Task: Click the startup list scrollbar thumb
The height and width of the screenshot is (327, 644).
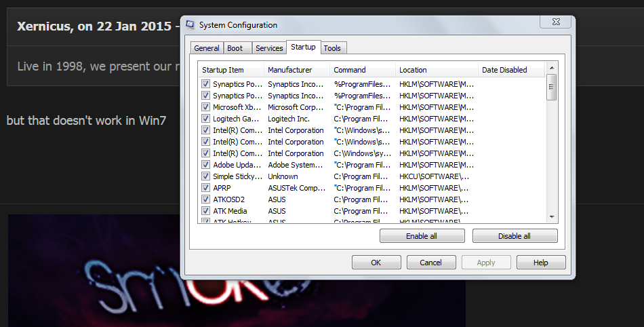Action: (x=552, y=87)
